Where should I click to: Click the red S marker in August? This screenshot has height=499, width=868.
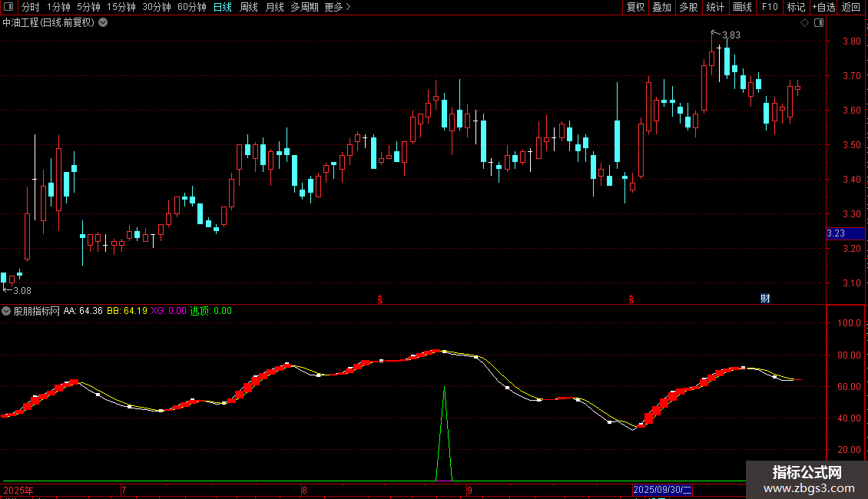[x=380, y=299]
